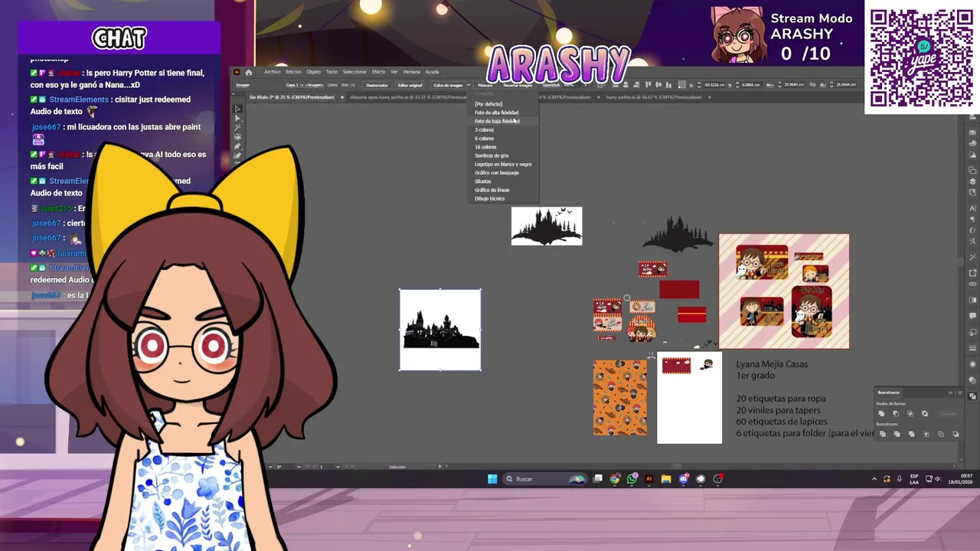The image size is (980, 551).
Task: Open the Objeto menu
Action: [x=313, y=72]
